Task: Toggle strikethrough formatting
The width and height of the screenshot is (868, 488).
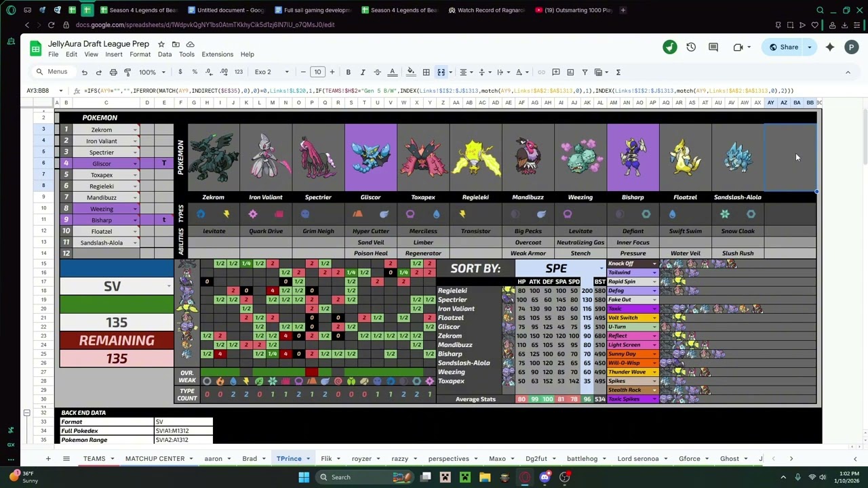Action: [x=377, y=72]
